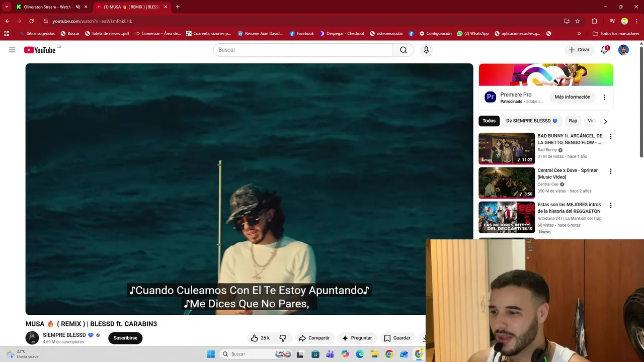Bookmark this page with star icon
This screenshot has width=644, height=362.
tap(578, 21)
